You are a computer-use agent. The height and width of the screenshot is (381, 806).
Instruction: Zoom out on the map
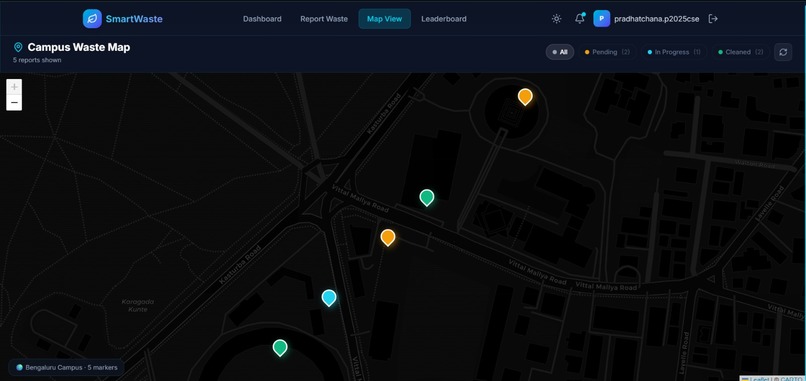(14, 103)
